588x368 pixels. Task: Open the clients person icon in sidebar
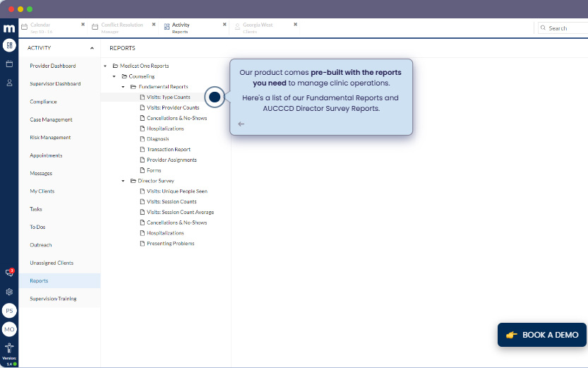click(9, 83)
